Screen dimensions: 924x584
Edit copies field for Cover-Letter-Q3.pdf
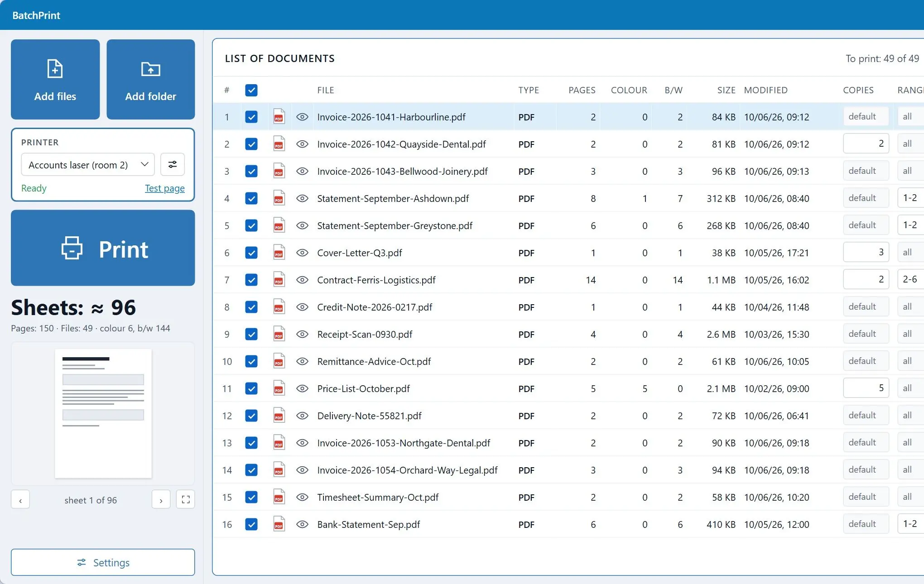pos(866,252)
